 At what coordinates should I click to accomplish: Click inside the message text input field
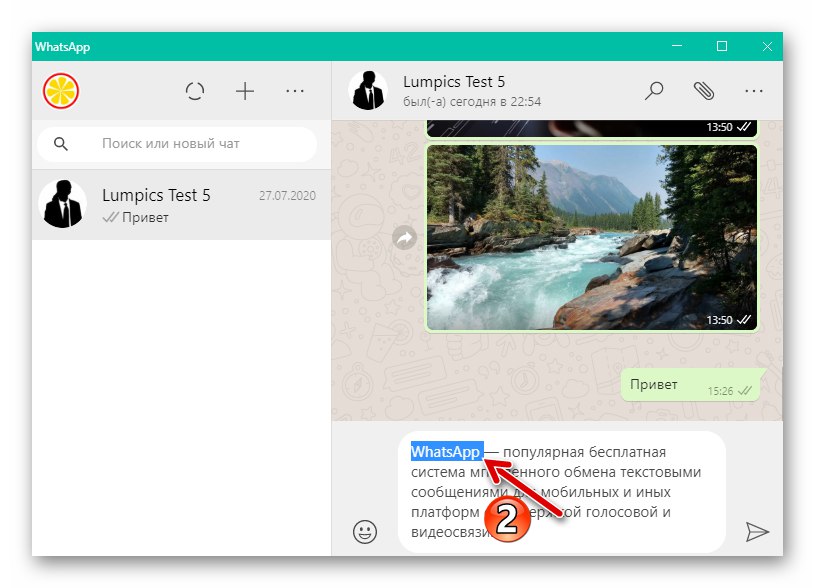[561, 492]
